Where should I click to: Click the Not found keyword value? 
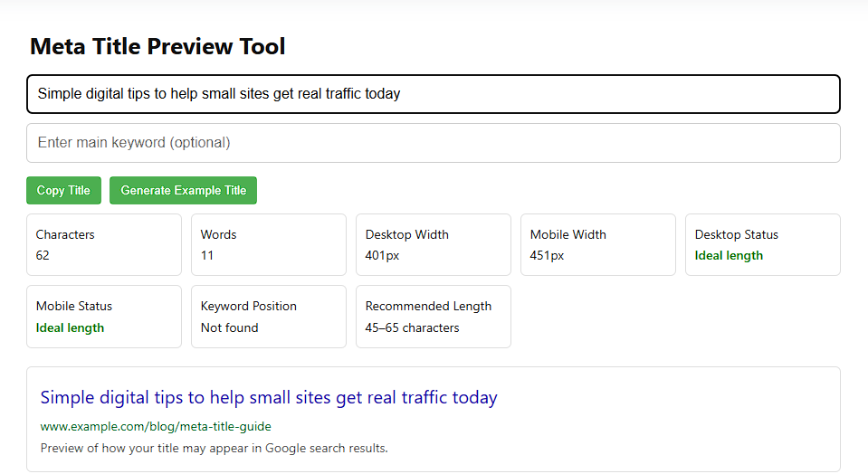pos(229,327)
